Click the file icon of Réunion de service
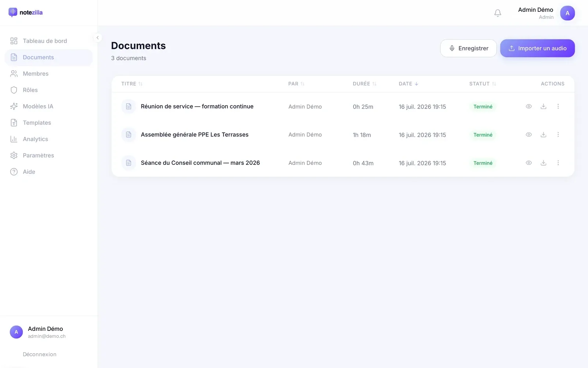This screenshot has width=588, height=368. pos(129,106)
